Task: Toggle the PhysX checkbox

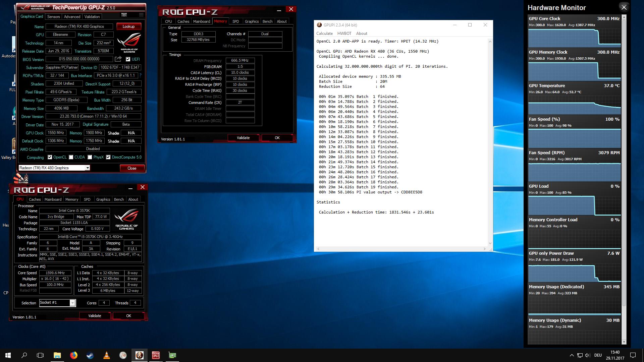Action: (90, 157)
